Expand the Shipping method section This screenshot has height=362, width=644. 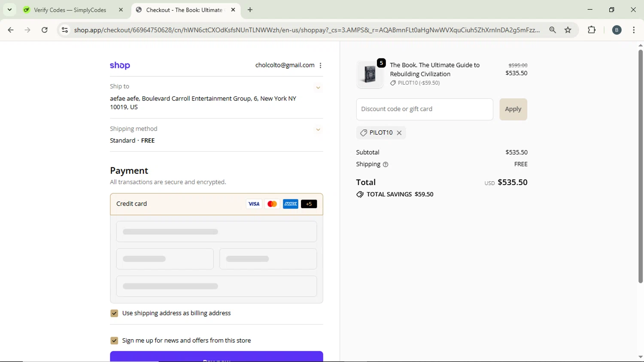coord(318,130)
